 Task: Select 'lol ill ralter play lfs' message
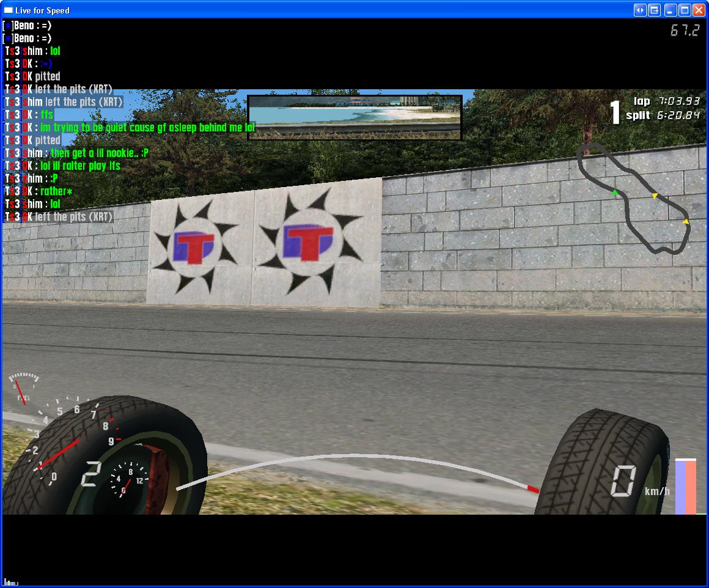62,166
